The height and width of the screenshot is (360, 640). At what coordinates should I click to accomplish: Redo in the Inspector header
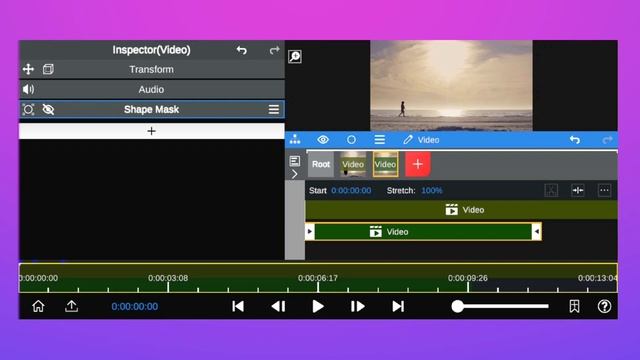pos(274,50)
